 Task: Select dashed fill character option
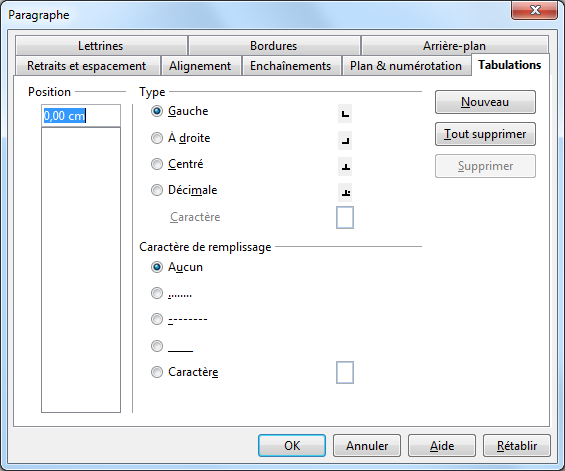click(x=157, y=319)
